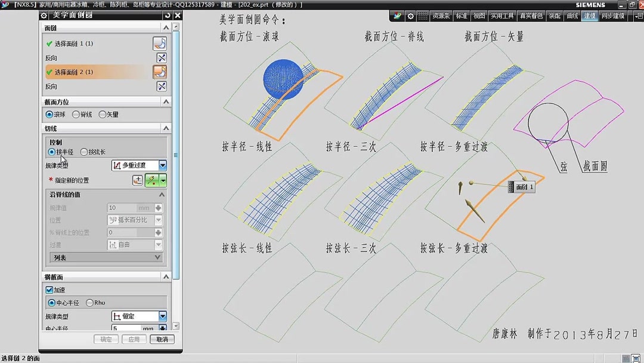Click the face chain 1 selection icon

point(160,43)
